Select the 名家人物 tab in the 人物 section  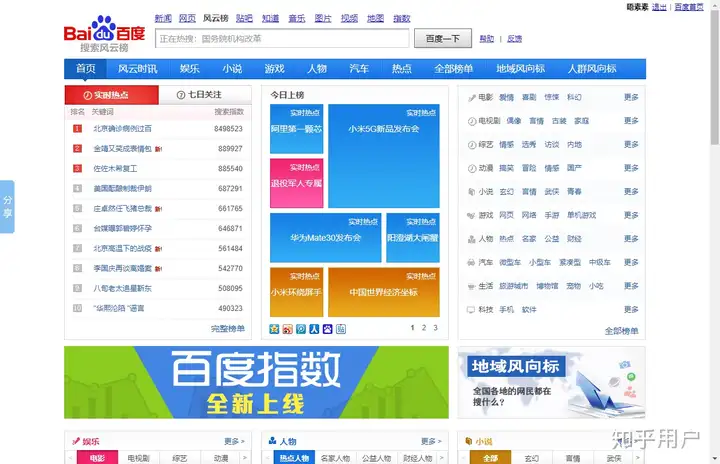tap(335, 458)
